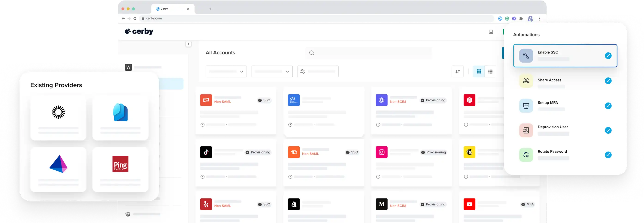Select the blue Microsoft Entra provider card
Image resolution: width=644 pixels, height=223 pixels.
120,117
